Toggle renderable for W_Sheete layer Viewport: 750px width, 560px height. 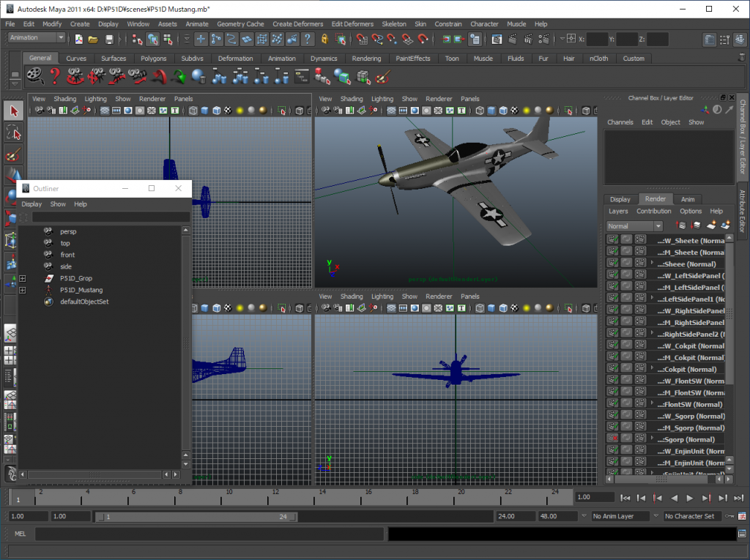[x=612, y=239]
